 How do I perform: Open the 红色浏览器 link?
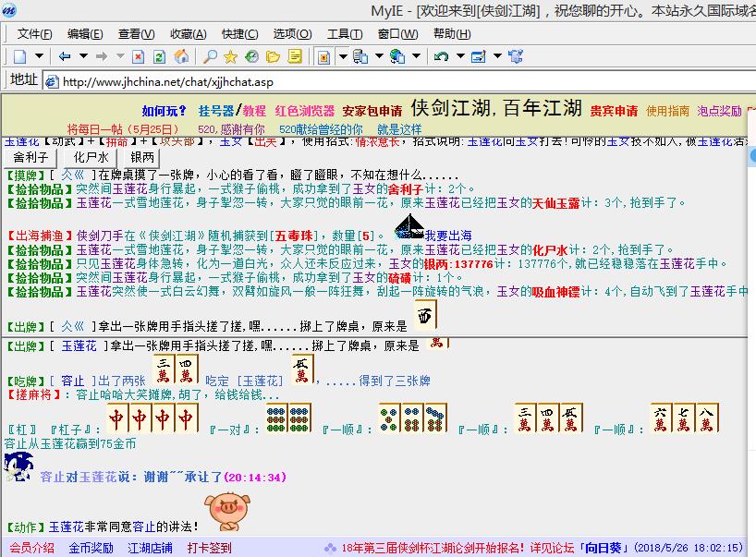[x=305, y=111]
